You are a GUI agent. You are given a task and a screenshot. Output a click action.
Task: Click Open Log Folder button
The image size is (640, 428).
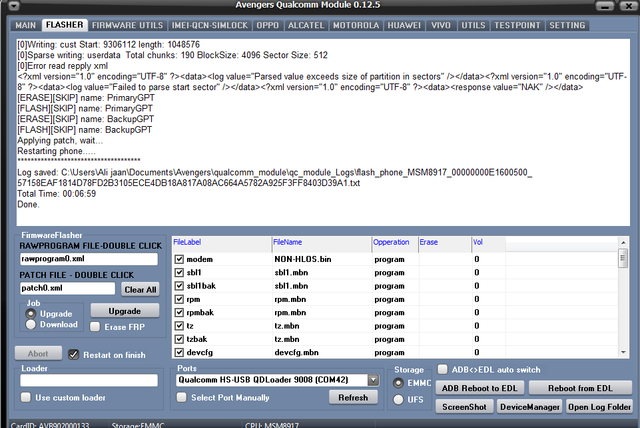click(x=599, y=407)
